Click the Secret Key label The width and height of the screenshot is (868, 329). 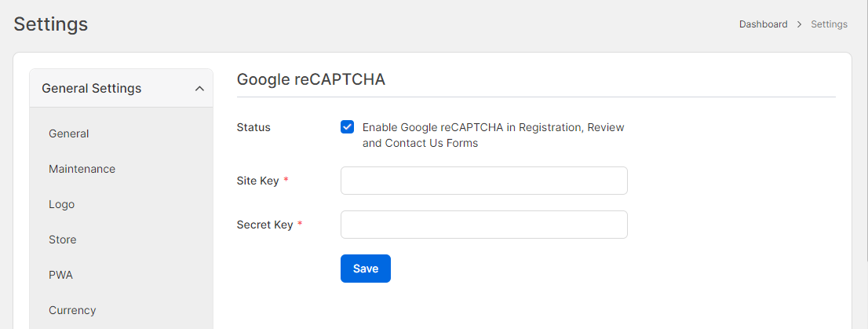pos(264,225)
